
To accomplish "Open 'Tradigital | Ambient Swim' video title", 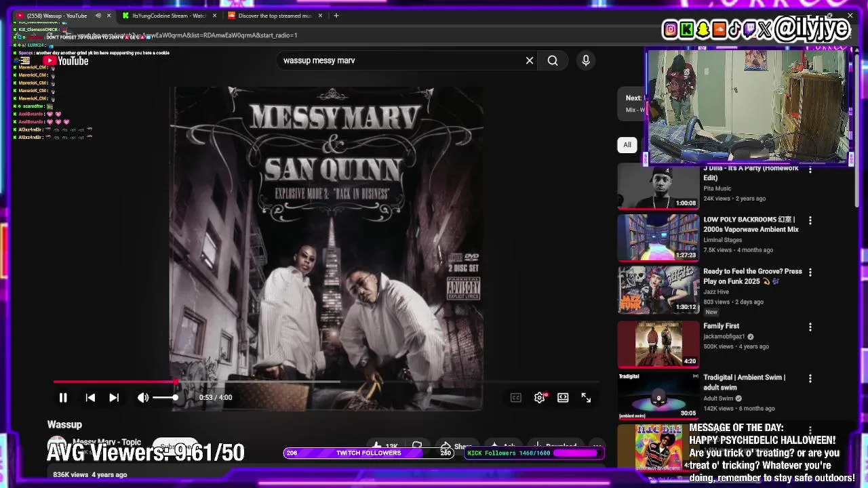I will pos(744,382).
